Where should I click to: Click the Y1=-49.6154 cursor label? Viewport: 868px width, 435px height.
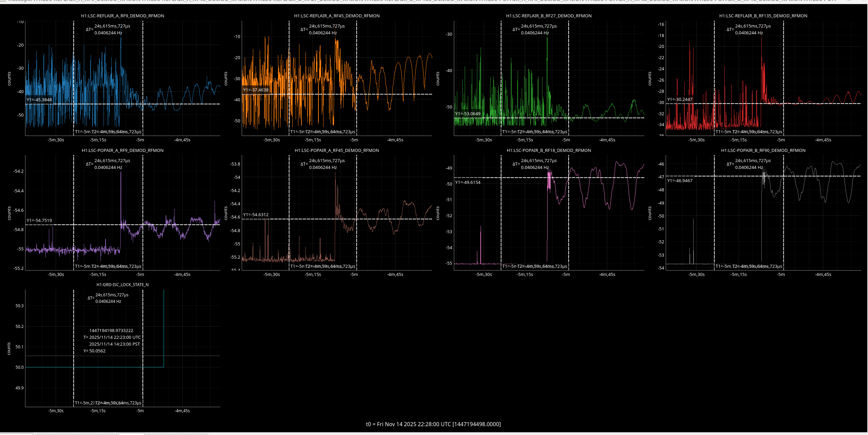468,182
